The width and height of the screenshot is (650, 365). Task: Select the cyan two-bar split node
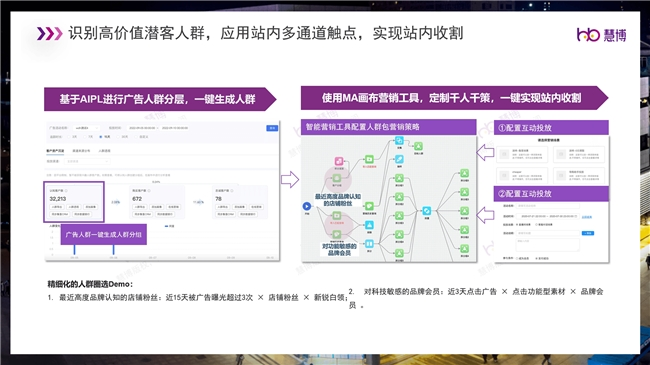point(369,243)
